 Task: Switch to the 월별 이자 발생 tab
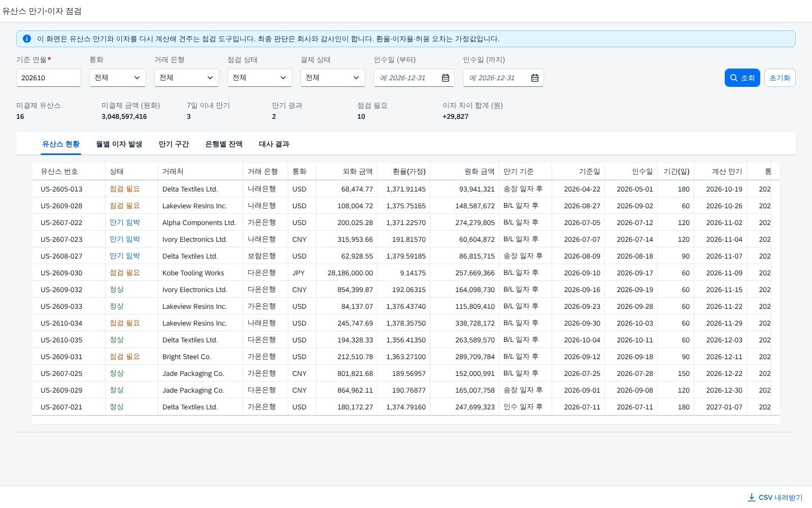point(119,144)
